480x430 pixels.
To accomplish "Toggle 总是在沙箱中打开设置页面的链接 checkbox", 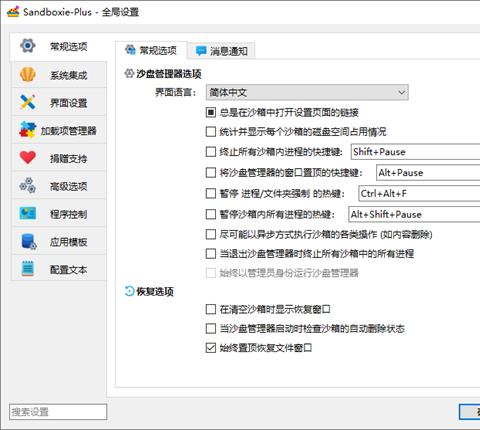I will [211, 112].
